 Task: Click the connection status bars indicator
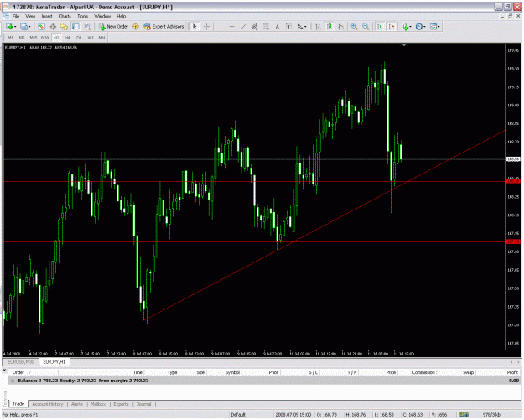[464, 415]
